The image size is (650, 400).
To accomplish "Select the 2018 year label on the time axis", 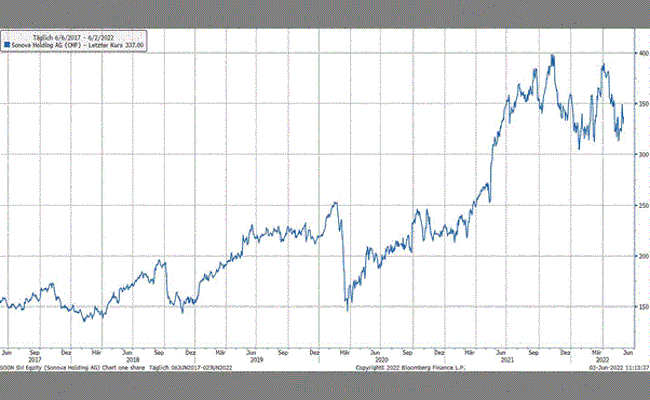I will [130, 360].
